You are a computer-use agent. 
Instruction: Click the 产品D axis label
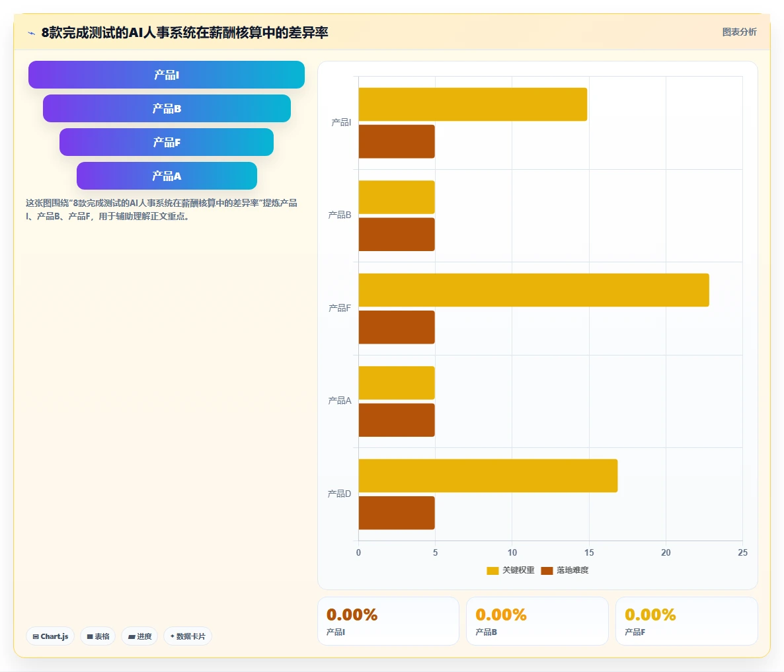[339, 494]
